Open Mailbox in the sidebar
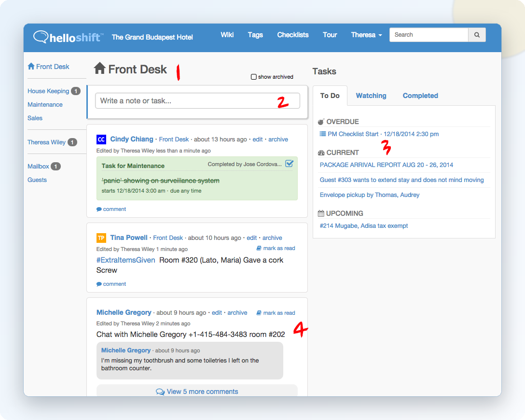 (38, 167)
